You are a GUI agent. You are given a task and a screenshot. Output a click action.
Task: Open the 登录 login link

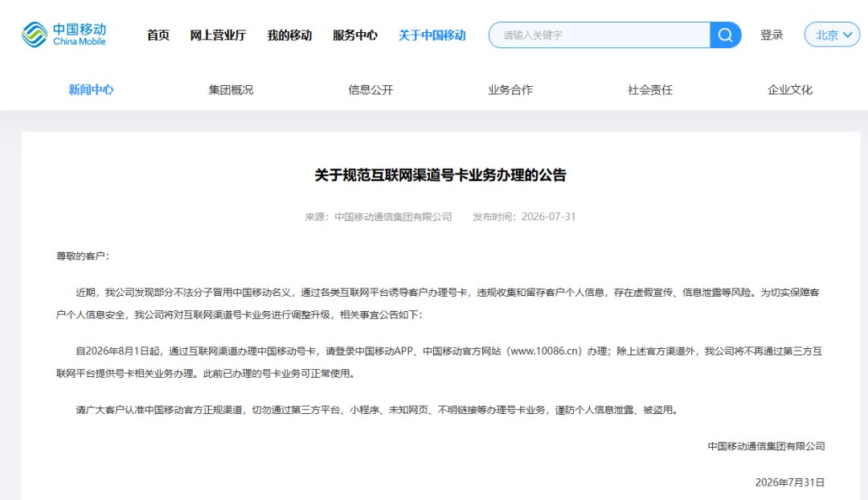(x=772, y=35)
